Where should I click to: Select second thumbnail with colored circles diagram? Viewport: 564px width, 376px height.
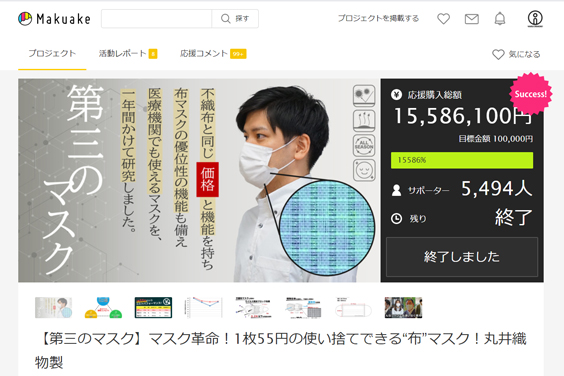pyautogui.click(x=103, y=308)
